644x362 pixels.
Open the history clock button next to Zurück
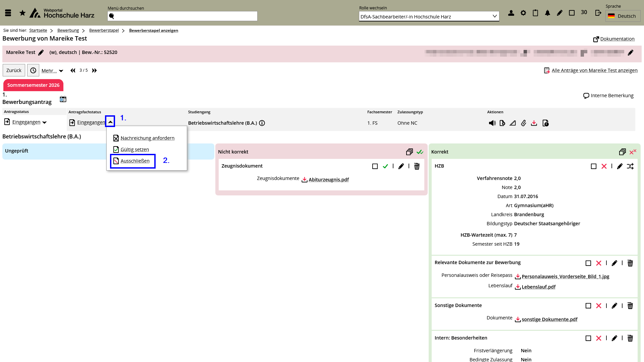[x=33, y=70]
